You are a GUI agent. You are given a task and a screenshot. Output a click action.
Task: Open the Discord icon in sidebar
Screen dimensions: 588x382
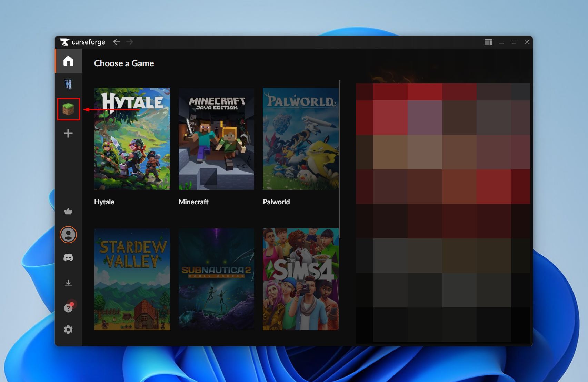click(x=68, y=257)
